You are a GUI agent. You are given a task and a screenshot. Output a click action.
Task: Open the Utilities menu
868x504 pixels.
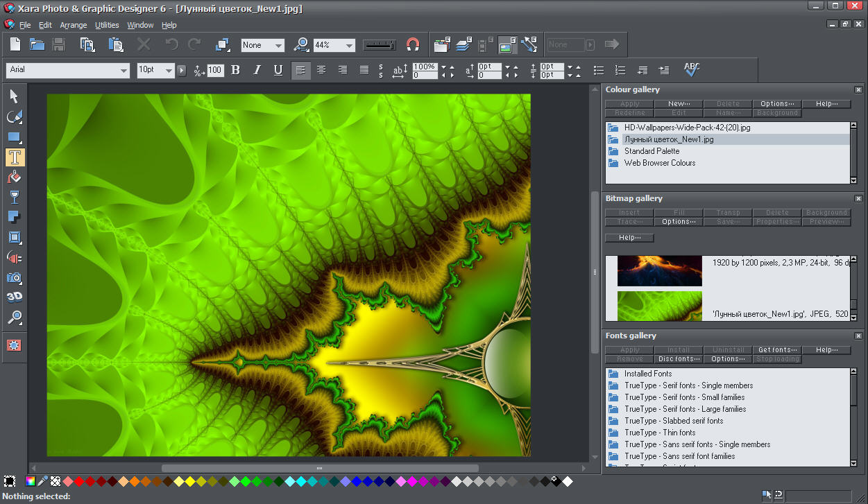[x=107, y=25]
